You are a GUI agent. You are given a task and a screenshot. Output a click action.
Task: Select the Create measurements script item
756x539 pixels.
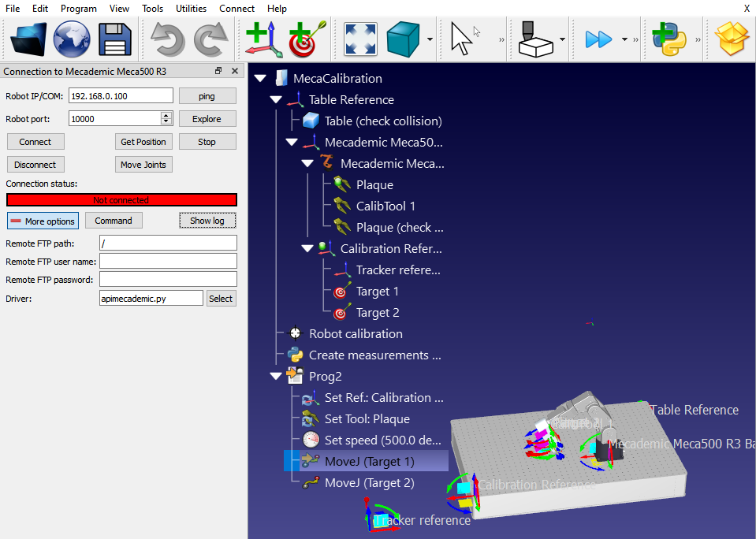(364, 355)
